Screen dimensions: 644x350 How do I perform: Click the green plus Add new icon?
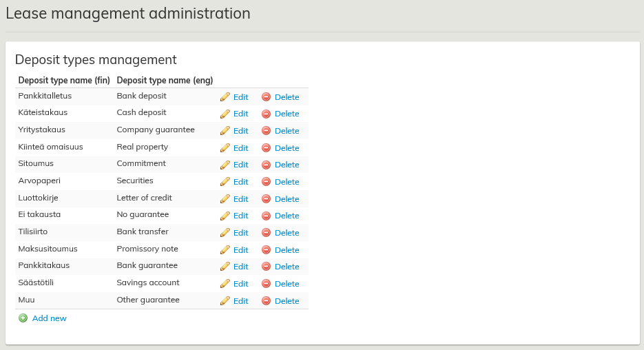point(23,318)
